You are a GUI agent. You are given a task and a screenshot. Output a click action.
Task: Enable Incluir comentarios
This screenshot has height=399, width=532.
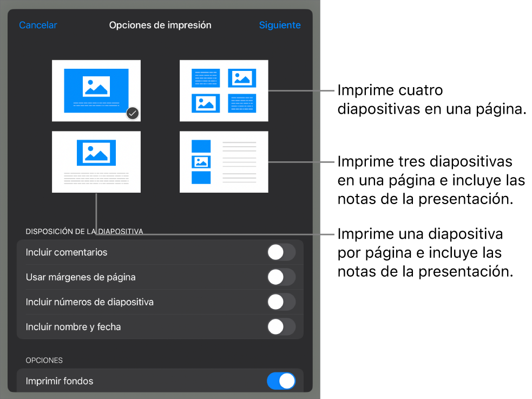tap(281, 252)
